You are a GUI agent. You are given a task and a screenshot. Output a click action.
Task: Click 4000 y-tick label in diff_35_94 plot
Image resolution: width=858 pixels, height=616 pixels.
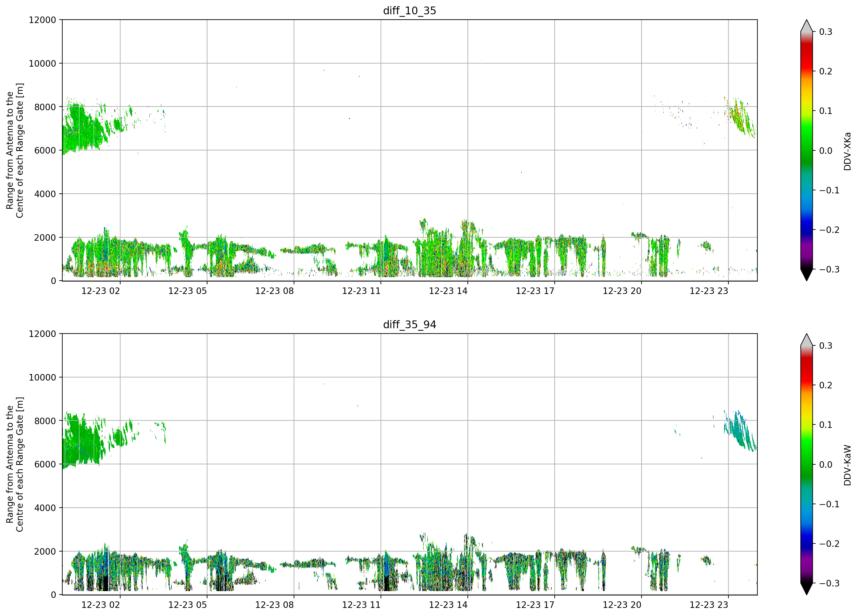tap(45, 508)
